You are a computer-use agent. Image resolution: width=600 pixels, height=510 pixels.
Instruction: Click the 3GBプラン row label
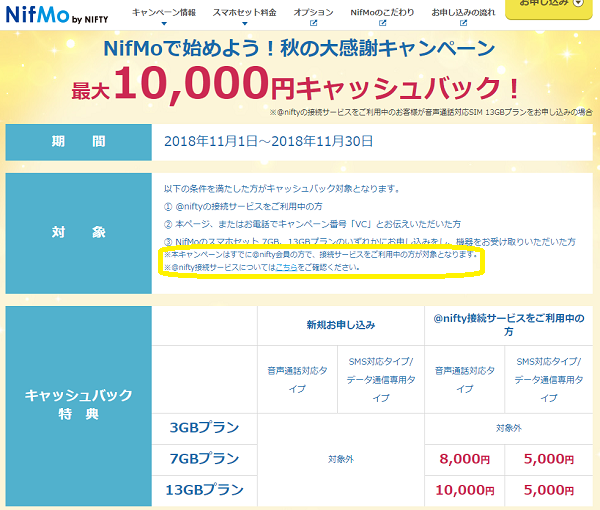pos(204,428)
